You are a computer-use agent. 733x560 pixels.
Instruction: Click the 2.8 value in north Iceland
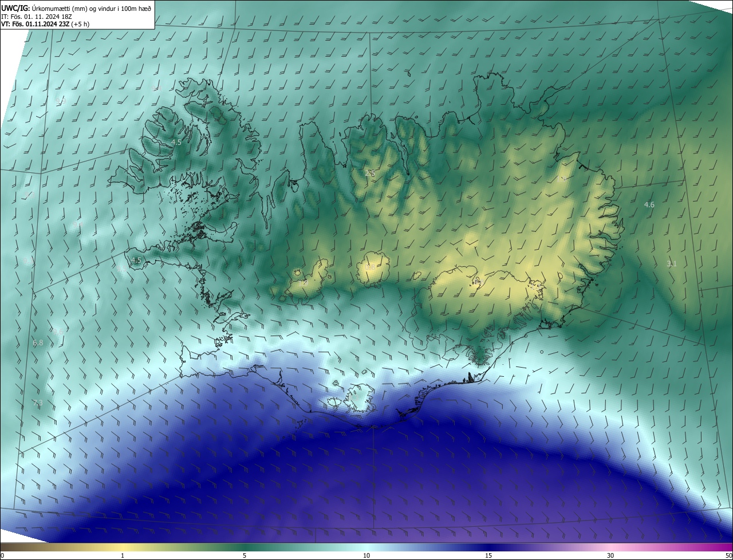pos(370,172)
